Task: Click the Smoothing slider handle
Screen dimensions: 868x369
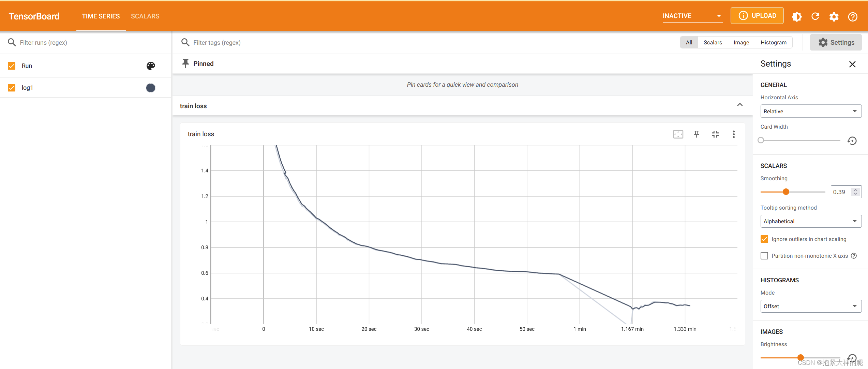Action: 786,192
